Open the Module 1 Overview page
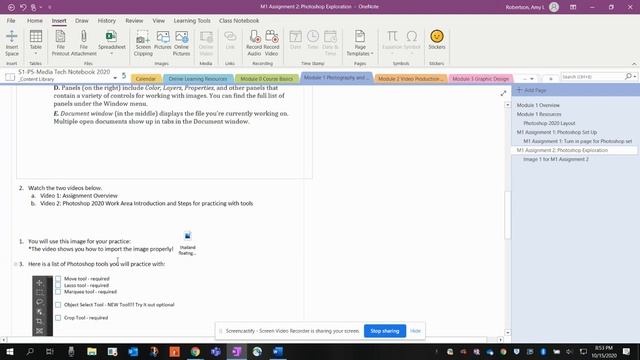This screenshot has width=640, height=360. click(538, 105)
